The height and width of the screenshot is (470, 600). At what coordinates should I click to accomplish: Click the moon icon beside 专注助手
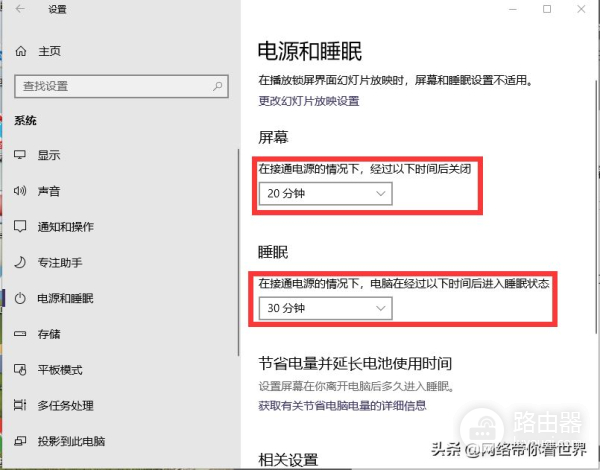pos(20,262)
